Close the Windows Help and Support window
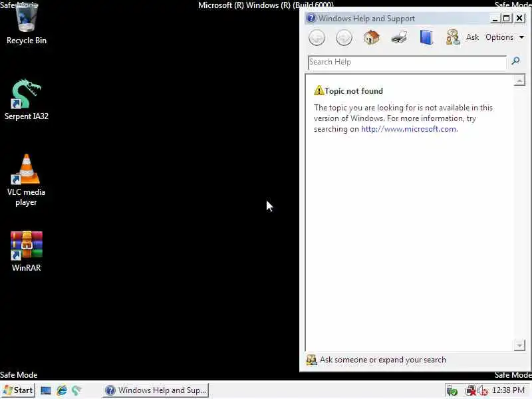Screen dimensions: 532x399 pos(519,19)
